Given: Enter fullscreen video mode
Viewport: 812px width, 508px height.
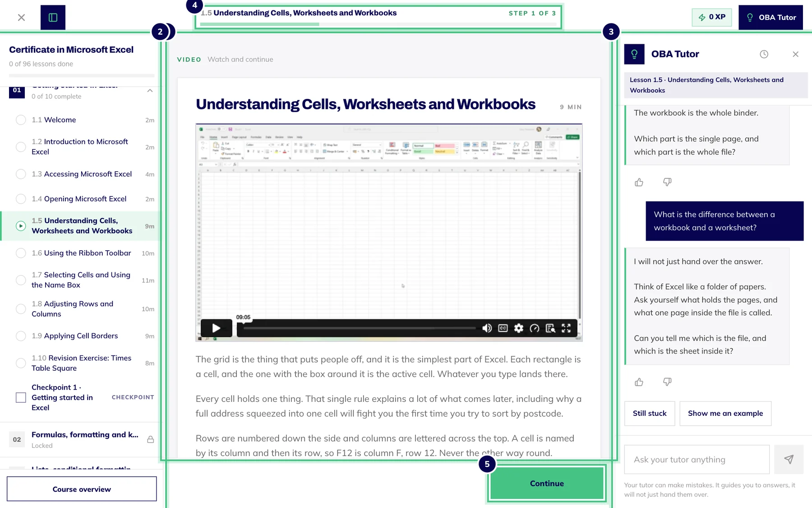Looking at the screenshot, I should [566, 328].
